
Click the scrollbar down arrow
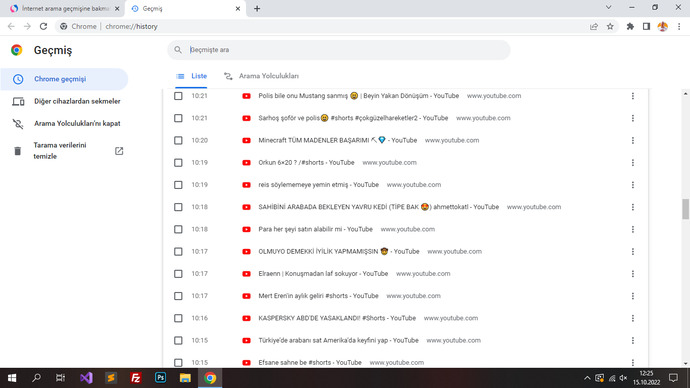pos(685,363)
